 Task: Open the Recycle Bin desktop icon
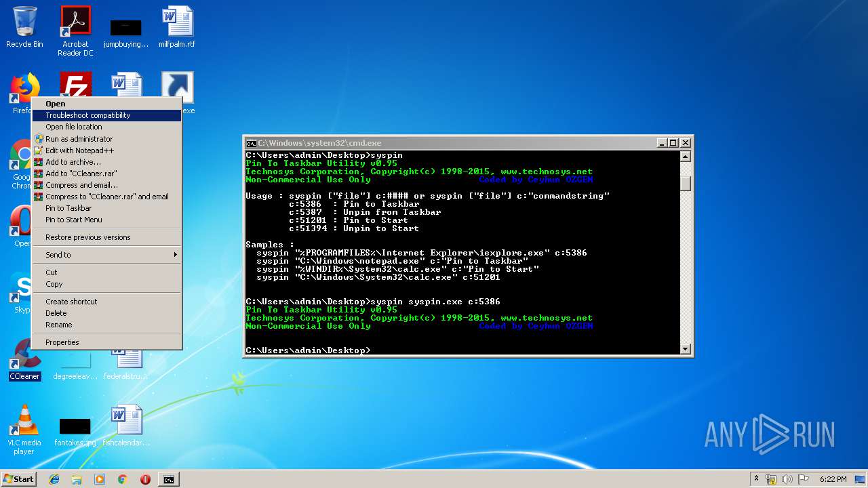(x=24, y=27)
